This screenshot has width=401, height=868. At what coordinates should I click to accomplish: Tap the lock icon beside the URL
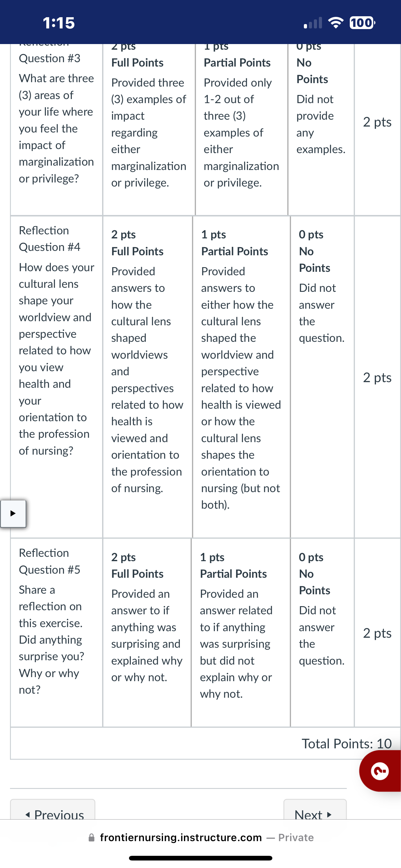tap(91, 838)
